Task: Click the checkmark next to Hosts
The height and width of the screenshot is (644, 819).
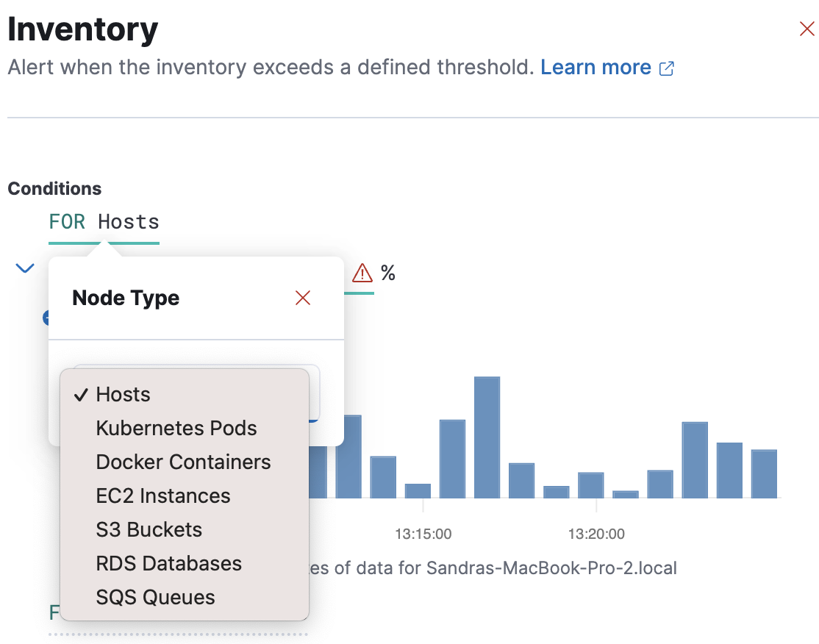Action: click(80, 394)
